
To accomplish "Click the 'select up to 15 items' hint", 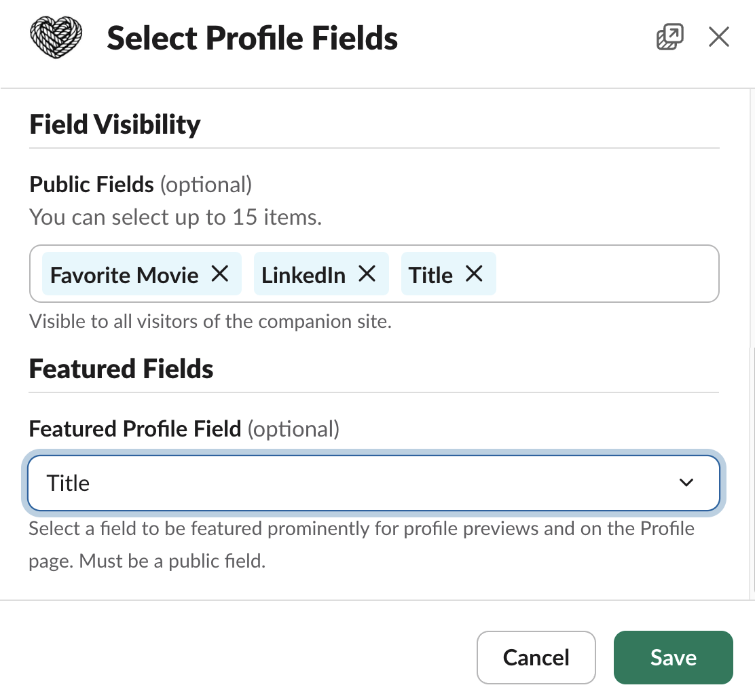I will tap(175, 217).
